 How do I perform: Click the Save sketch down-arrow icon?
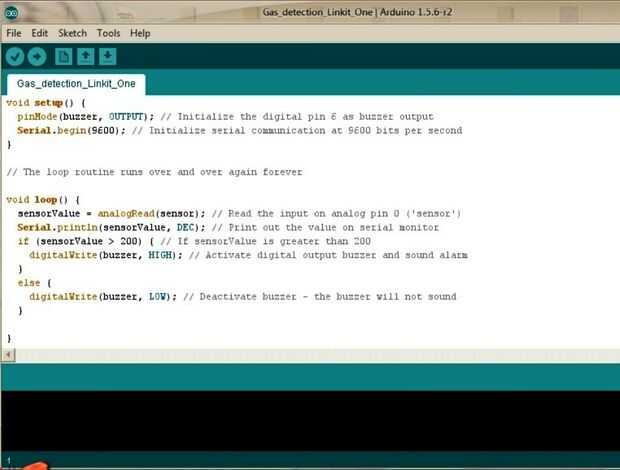click(x=108, y=57)
